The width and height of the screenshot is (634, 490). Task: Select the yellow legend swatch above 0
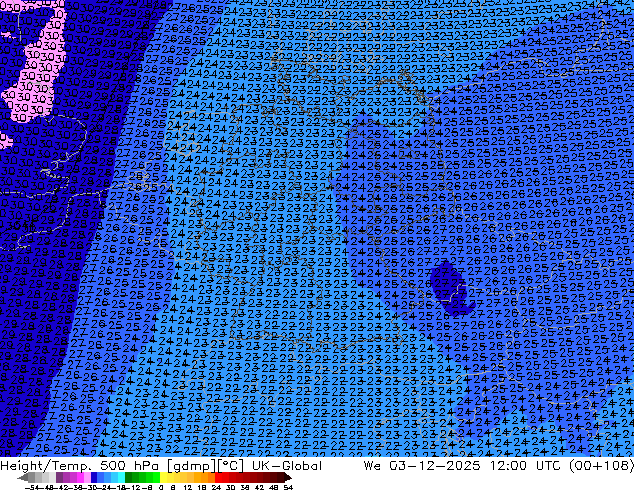pyautogui.click(x=163, y=478)
